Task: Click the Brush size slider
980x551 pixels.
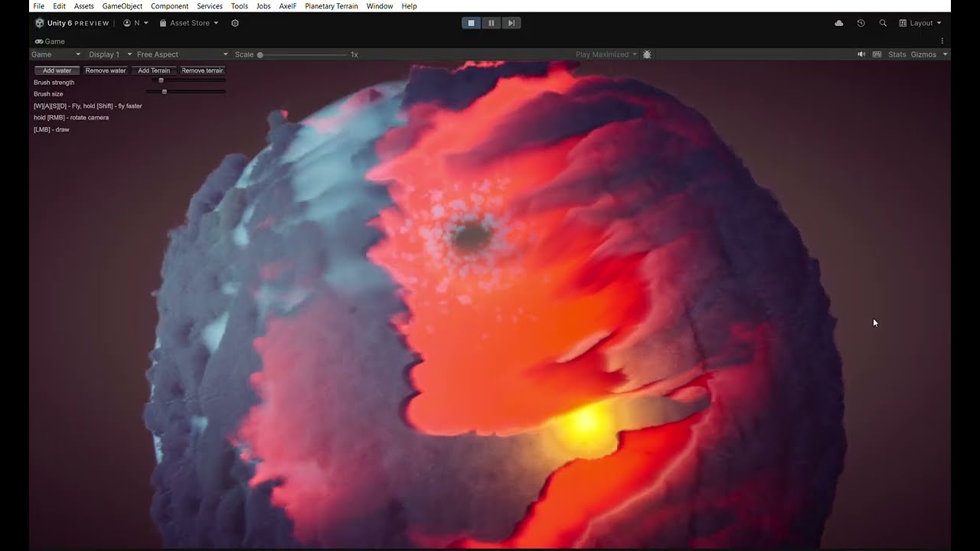Action: [x=186, y=92]
